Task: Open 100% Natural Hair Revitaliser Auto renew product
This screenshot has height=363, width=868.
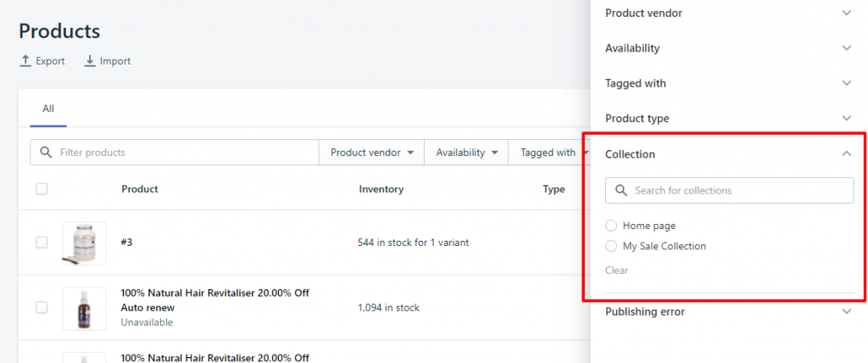Action: tap(214, 300)
